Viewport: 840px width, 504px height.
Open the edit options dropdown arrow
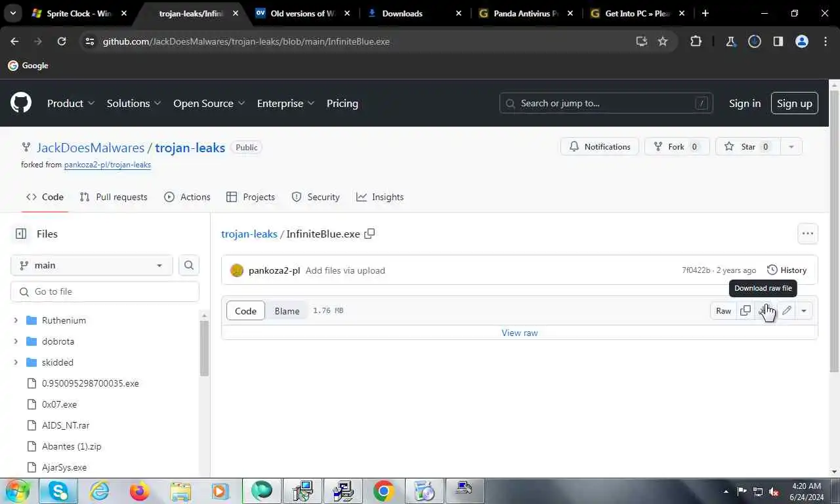click(804, 310)
